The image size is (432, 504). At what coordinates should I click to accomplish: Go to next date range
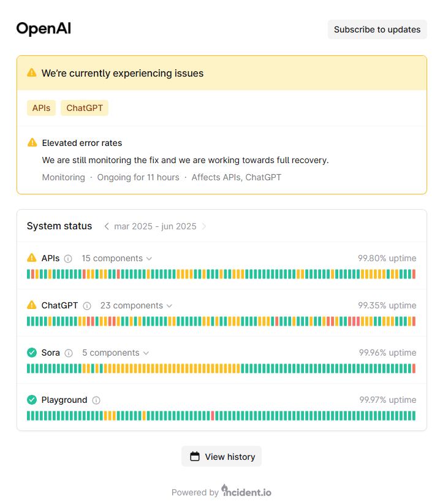(204, 226)
